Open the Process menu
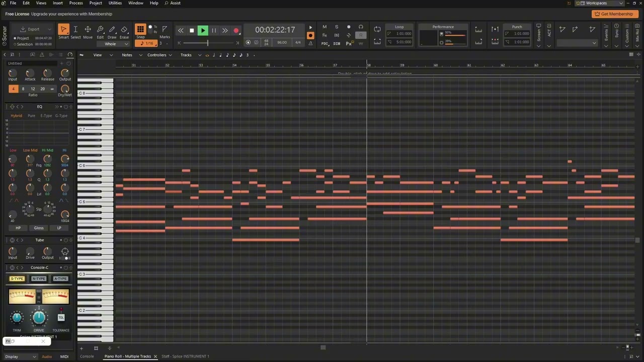The width and height of the screenshot is (644, 362). click(76, 3)
